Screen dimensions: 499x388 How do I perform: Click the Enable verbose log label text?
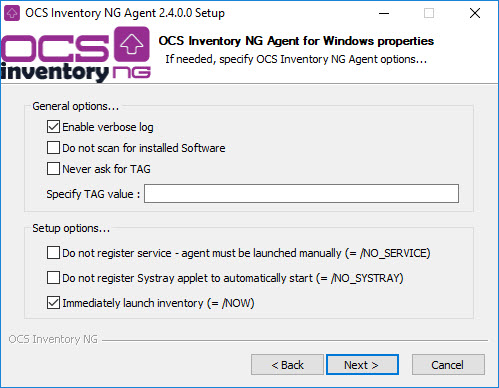click(x=108, y=127)
